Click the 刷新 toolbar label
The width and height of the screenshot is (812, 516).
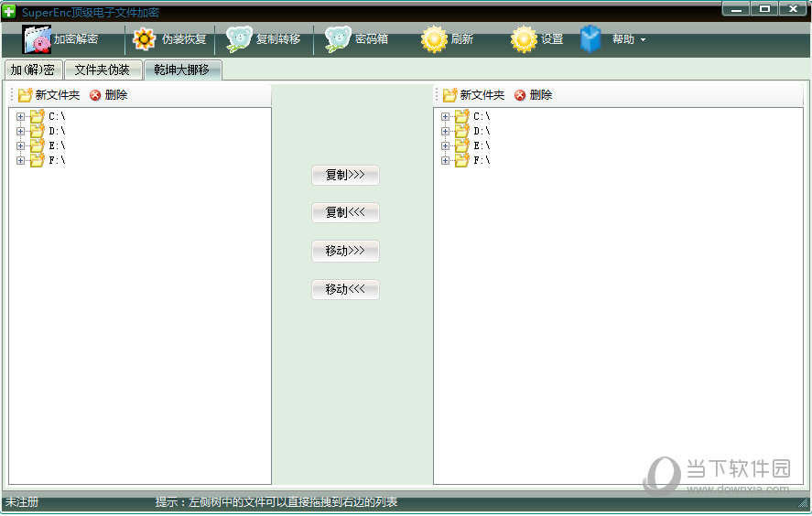click(x=462, y=39)
